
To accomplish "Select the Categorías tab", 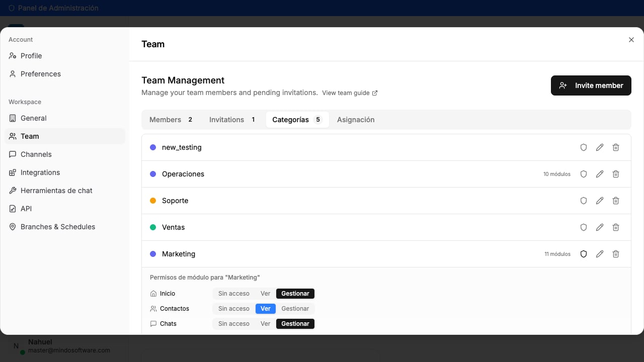I will tap(297, 120).
